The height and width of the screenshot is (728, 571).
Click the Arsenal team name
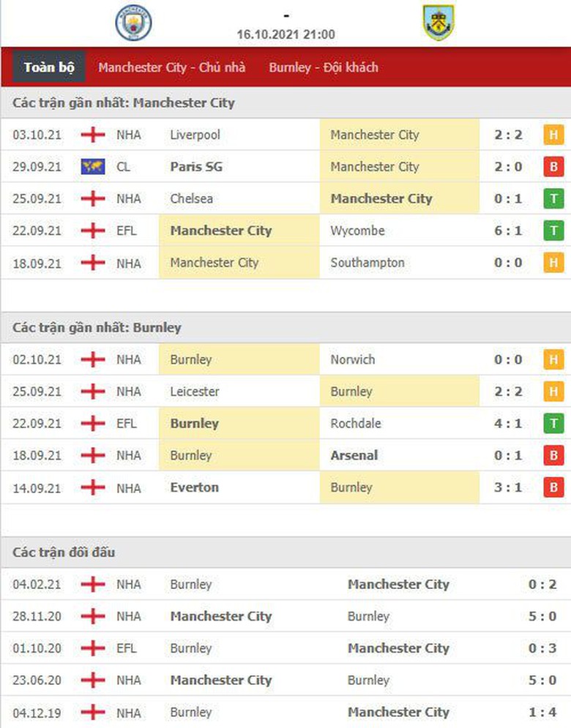354,455
